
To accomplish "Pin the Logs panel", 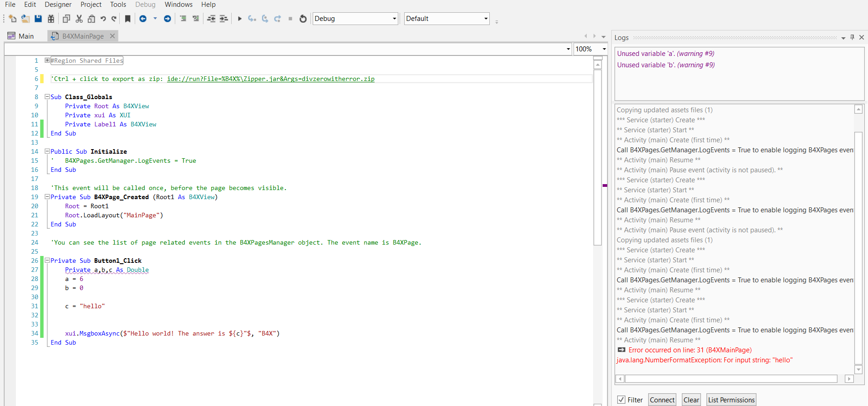I will (x=852, y=37).
